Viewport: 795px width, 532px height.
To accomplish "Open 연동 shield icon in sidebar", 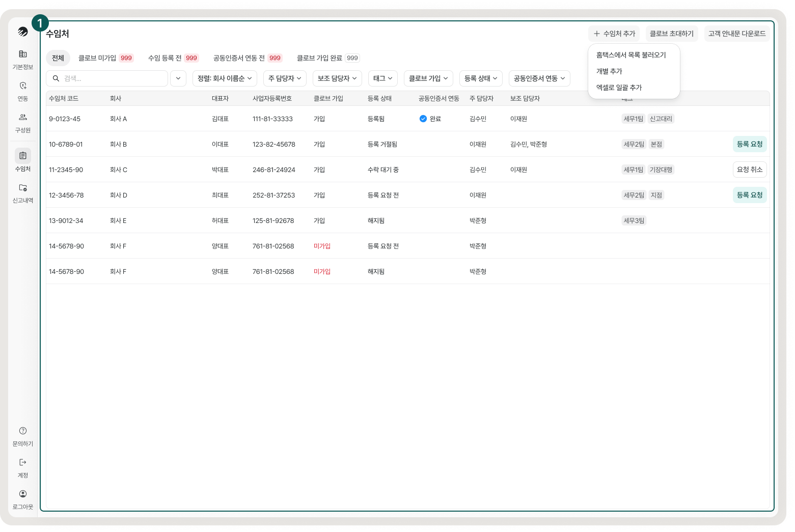I will [23, 86].
